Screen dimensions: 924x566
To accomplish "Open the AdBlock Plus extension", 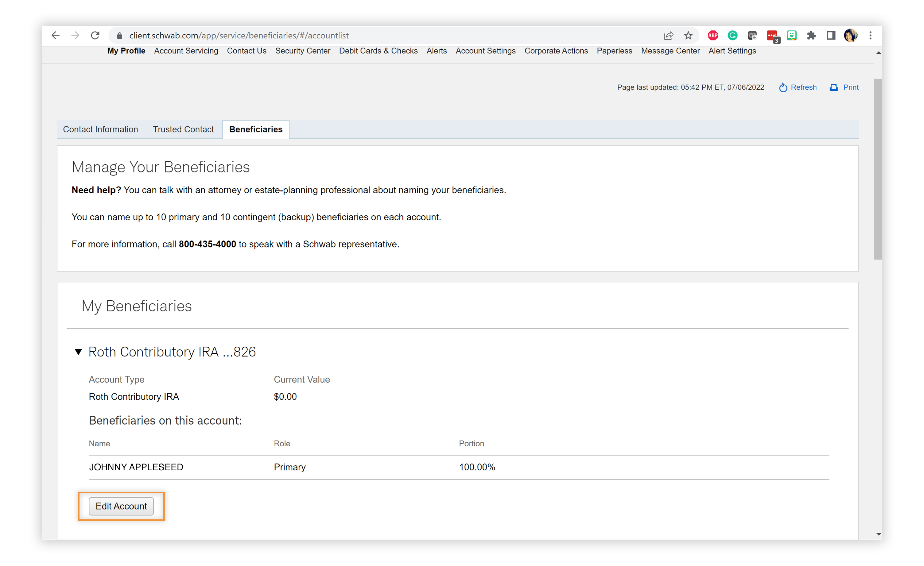I will click(712, 36).
